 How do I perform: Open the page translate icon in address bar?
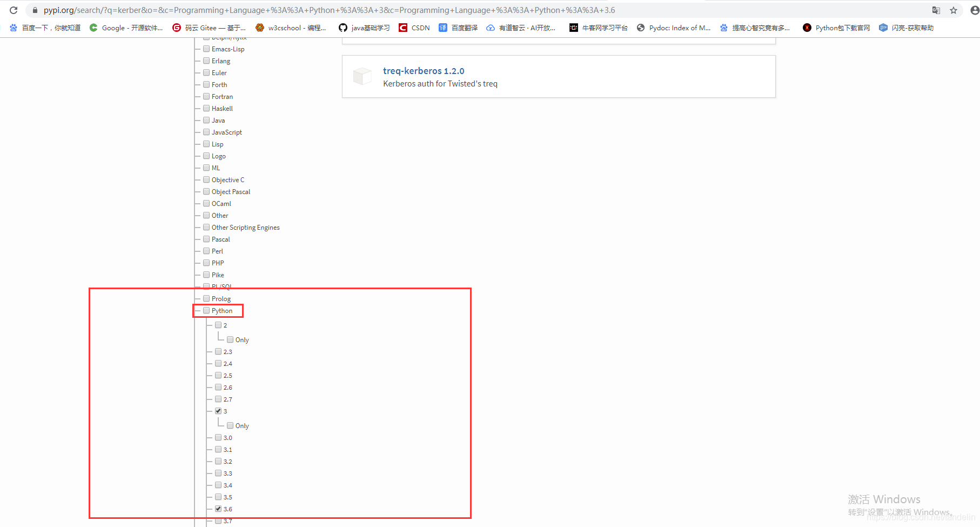coord(935,10)
